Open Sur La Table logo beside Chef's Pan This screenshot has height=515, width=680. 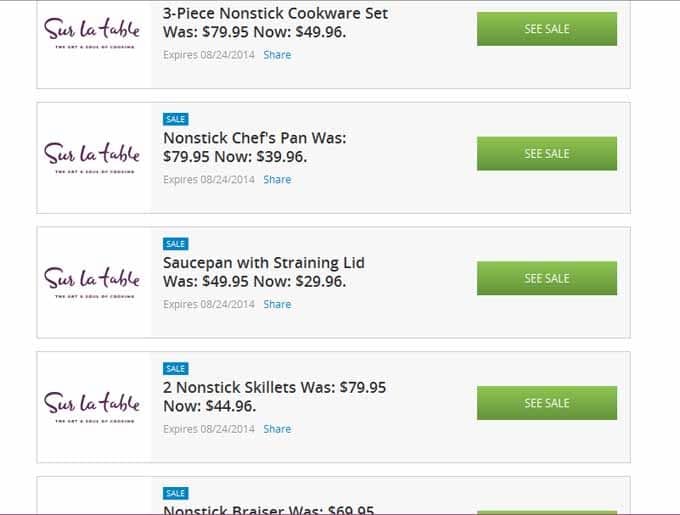[x=92, y=157]
